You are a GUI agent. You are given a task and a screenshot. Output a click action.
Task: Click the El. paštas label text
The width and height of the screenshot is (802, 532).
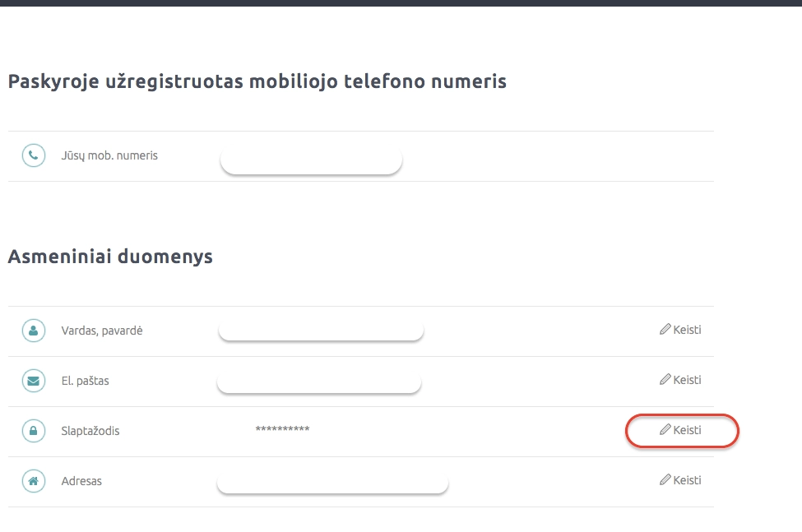pyautogui.click(x=85, y=381)
